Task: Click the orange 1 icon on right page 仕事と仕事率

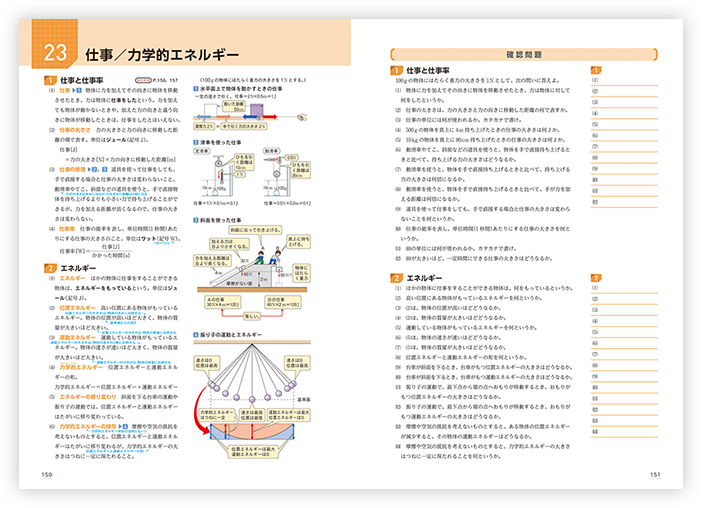Action: pos(396,71)
